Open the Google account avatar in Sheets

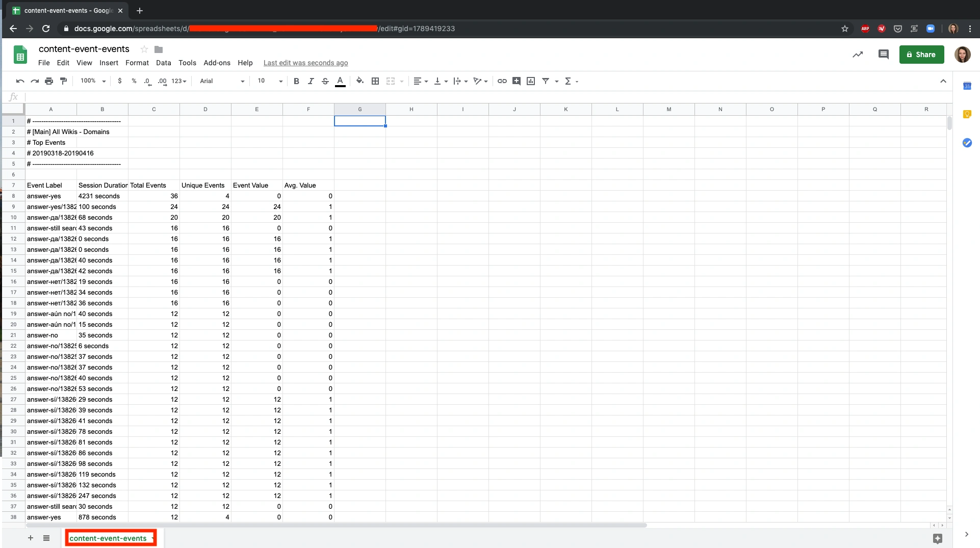tap(962, 55)
